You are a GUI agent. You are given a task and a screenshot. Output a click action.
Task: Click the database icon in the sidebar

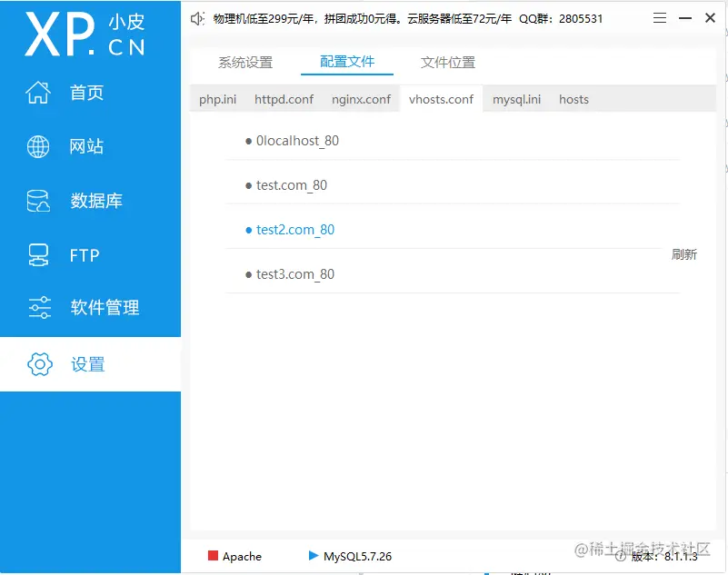tap(38, 201)
